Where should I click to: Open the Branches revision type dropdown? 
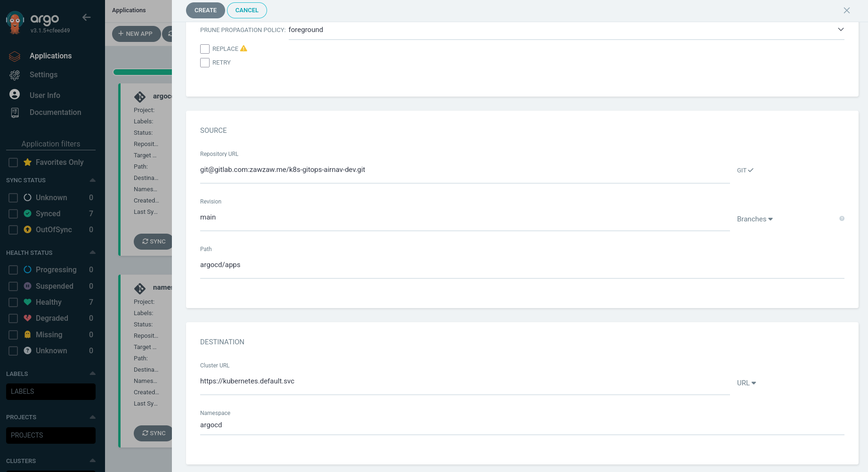[x=754, y=219]
